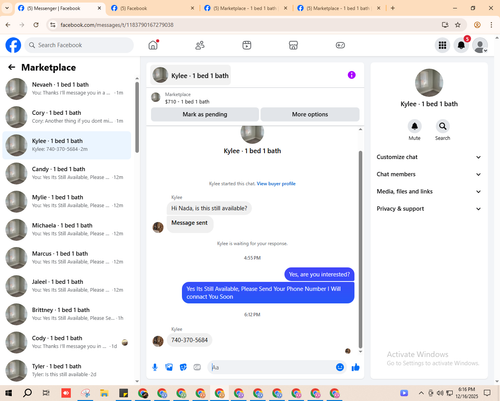This screenshot has height=401, width=500.
Task: Open the Marketplace storefront icon
Action: click(x=293, y=45)
